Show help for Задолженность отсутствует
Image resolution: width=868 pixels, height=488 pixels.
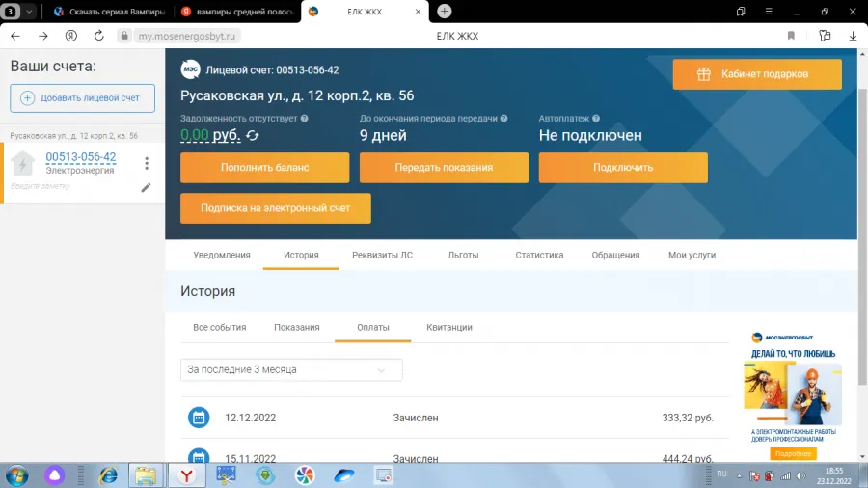[305, 119]
